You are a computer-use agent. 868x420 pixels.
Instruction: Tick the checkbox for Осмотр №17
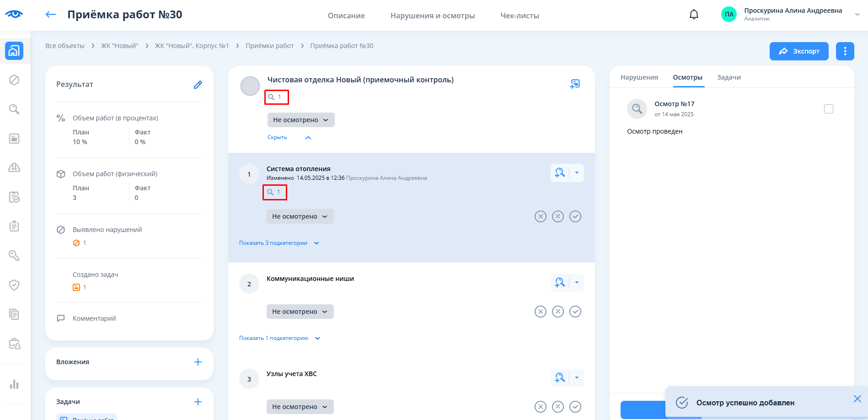[828, 109]
